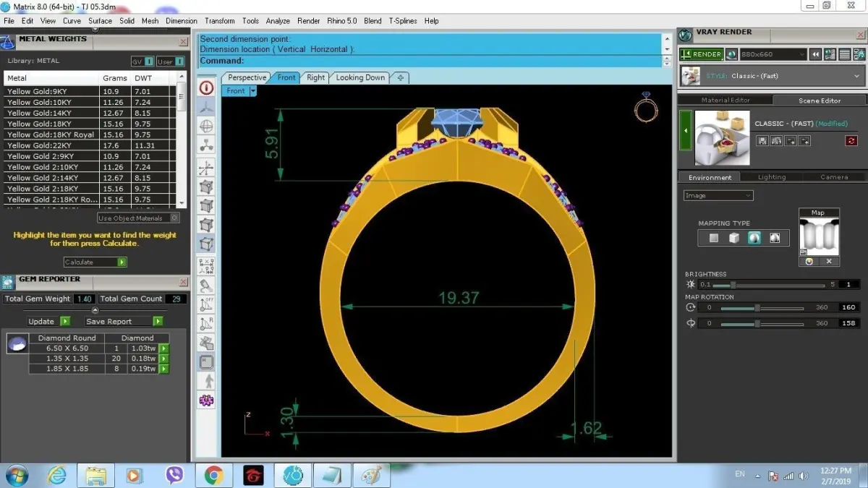Click the green RENDER button

701,54
